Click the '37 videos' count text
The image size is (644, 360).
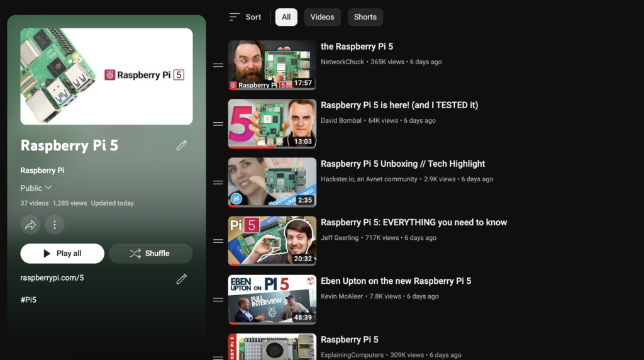(x=35, y=203)
